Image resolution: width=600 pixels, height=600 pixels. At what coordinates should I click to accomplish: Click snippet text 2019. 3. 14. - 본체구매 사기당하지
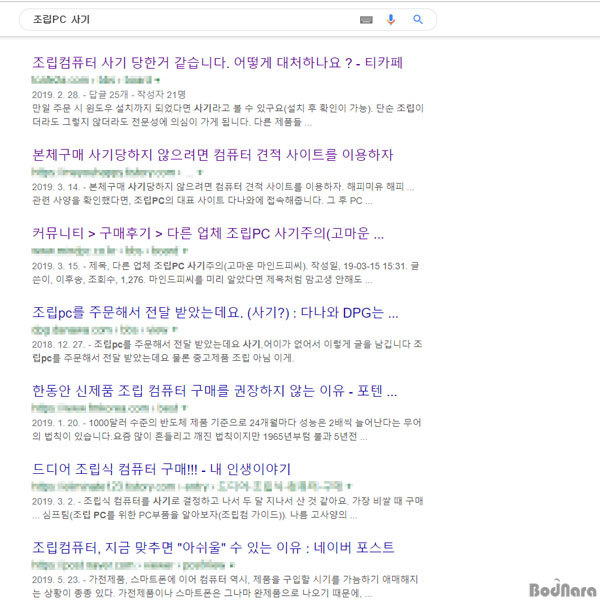pyautogui.click(x=223, y=187)
